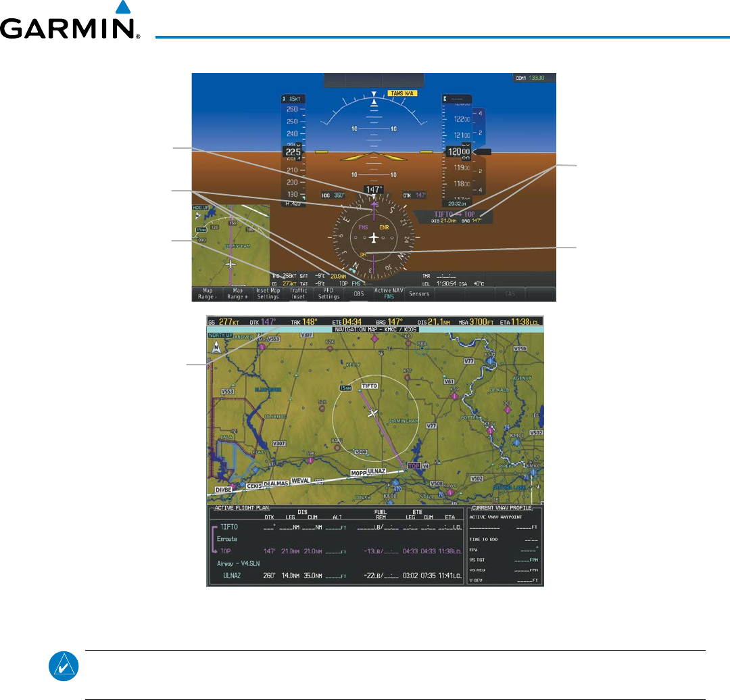Click the TAWS N/A annunciation
Image resolution: width=730 pixels, height=700 pixels.
tap(403, 93)
